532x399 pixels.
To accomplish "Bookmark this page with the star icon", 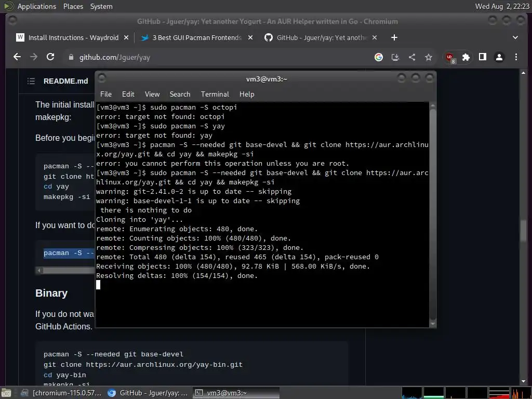I will tap(429, 57).
